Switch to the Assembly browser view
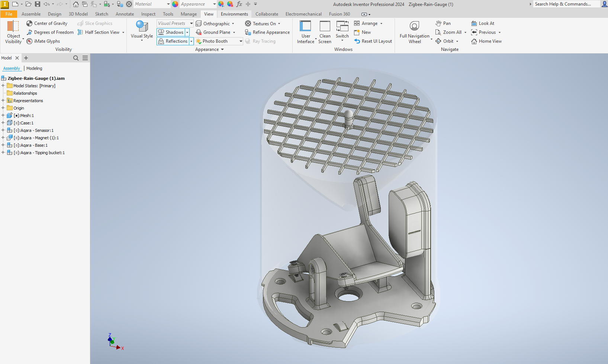Image resolution: width=608 pixels, height=364 pixels. (12, 68)
